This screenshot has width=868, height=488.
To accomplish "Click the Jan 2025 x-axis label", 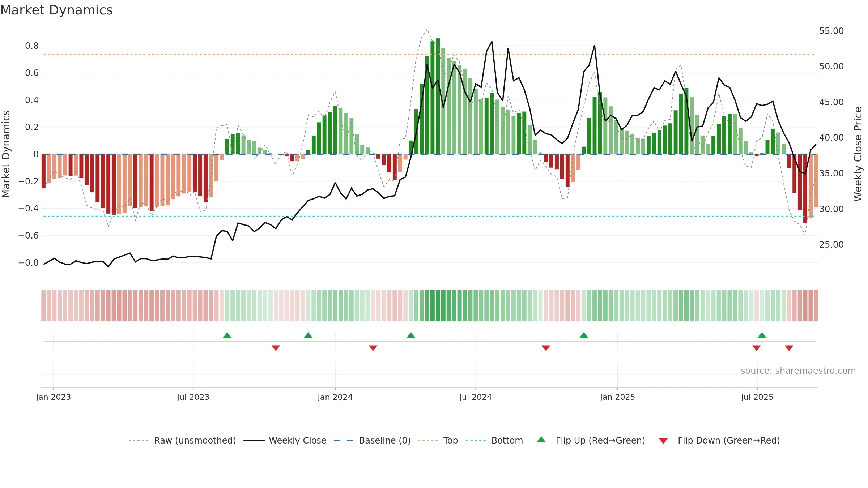I will click(618, 397).
